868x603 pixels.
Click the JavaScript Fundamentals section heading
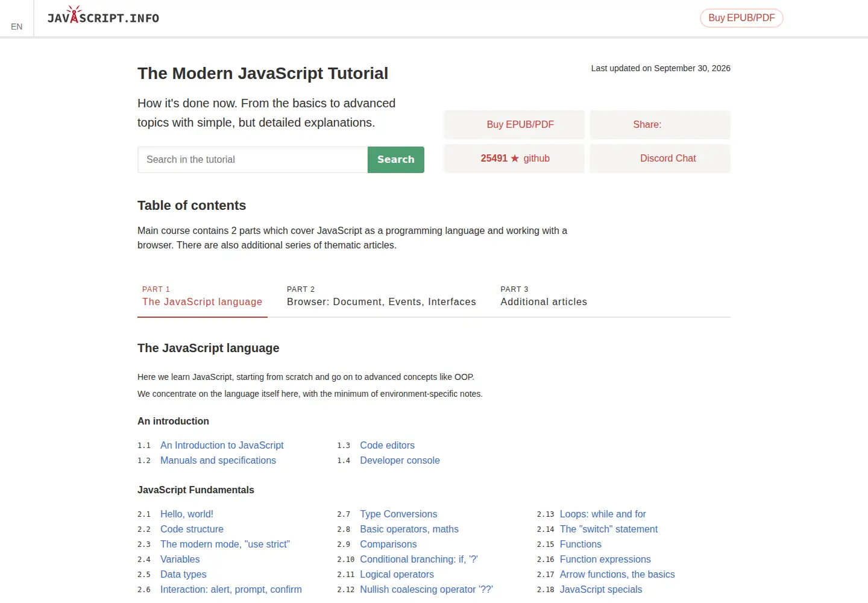(x=196, y=490)
